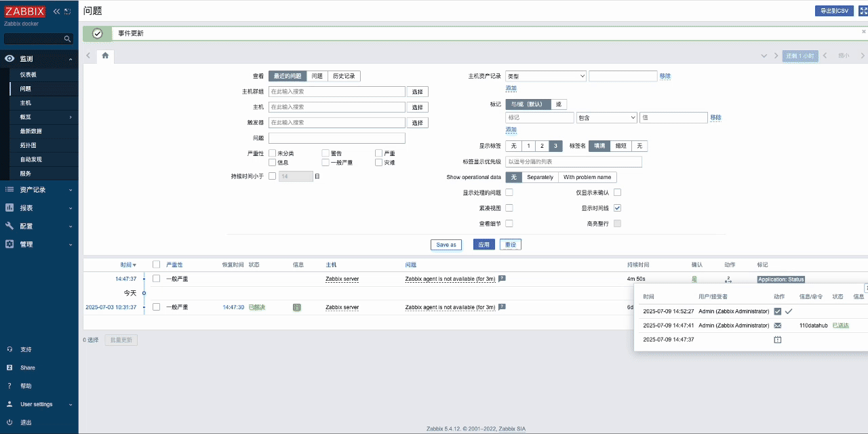Click the home filter tab icon
Image resolution: width=868 pixels, height=434 pixels.
[105, 56]
